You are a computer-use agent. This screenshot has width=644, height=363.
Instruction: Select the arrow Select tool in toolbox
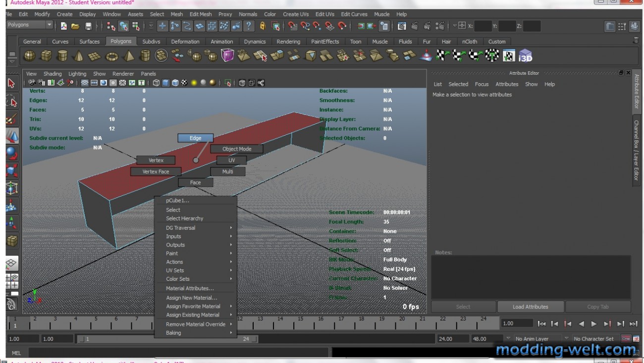[x=12, y=83]
